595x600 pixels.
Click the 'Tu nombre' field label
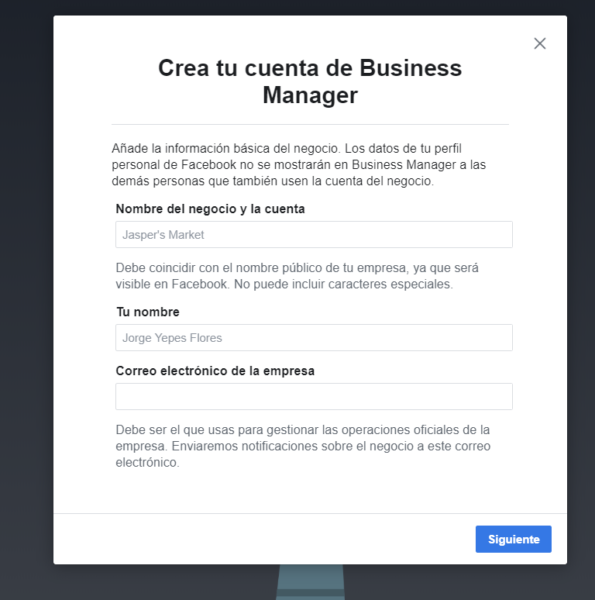(x=148, y=312)
